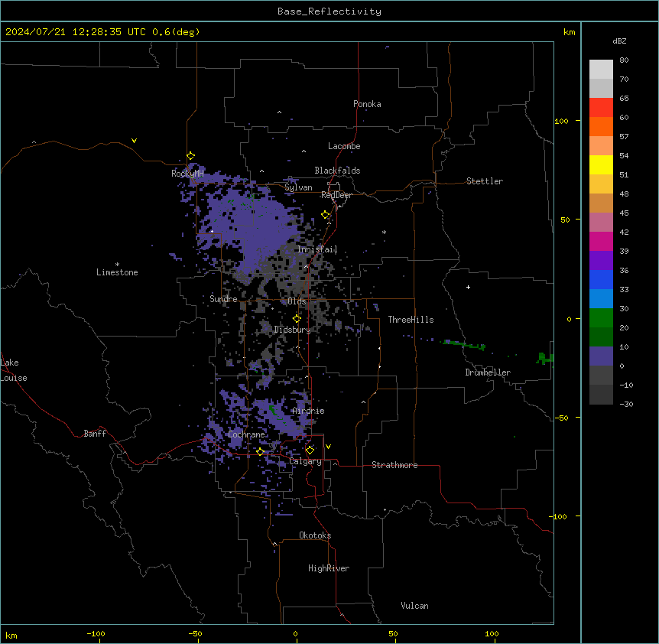659x644 pixels.
Task: Select the magenta 42–39 dBZ legend swatch
Action: (x=601, y=241)
